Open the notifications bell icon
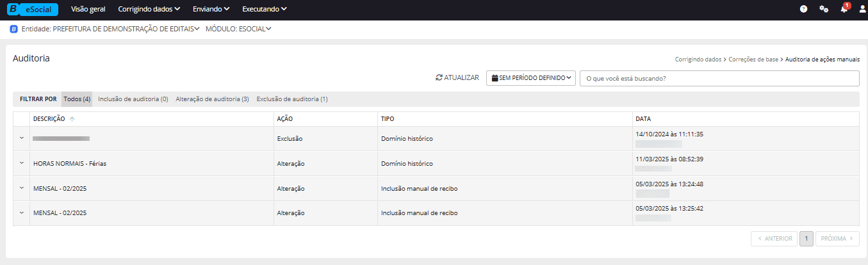 click(x=844, y=10)
